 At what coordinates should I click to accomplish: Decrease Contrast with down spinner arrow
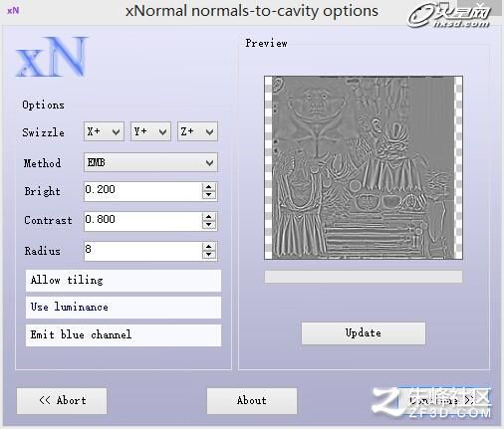(208, 225)
